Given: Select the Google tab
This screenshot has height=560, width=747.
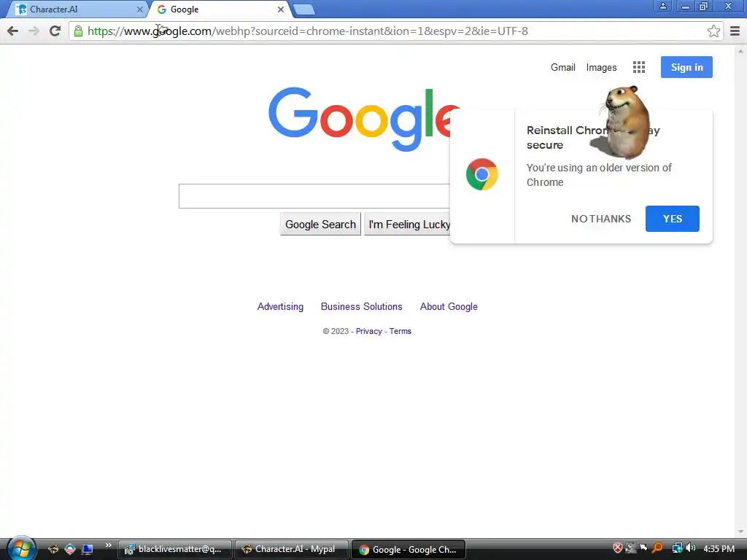Looking at the screenshot, I should pos(220,9).
